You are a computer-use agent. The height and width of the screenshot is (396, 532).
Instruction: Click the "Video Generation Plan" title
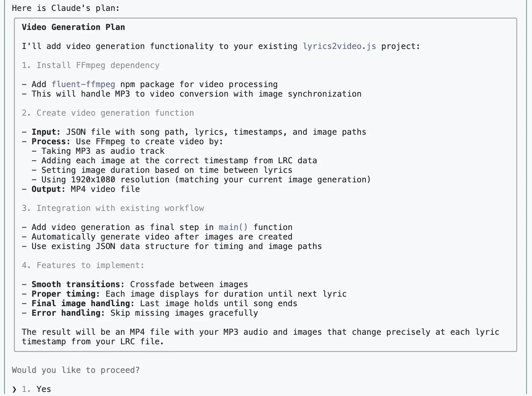tap(73, 27)
